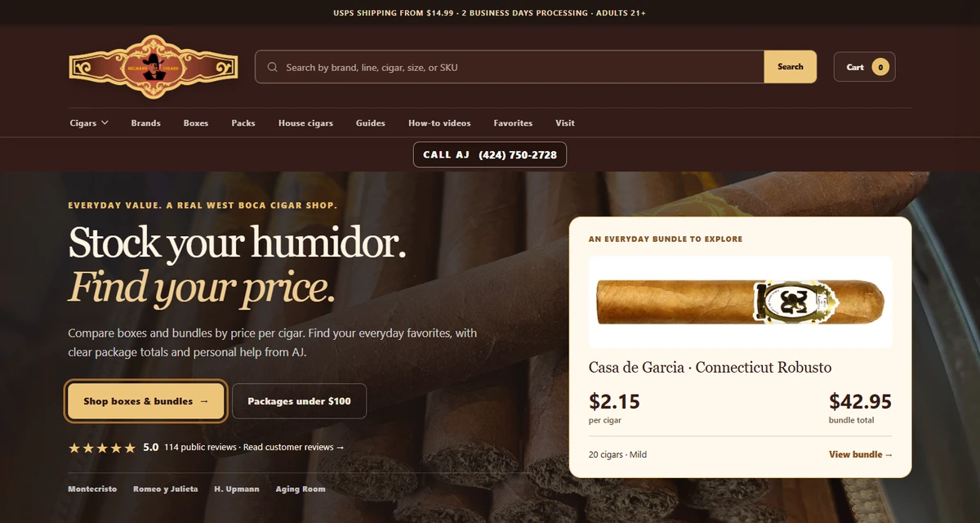
Task: Click the five-star rating icons
Action: (102, 448)
